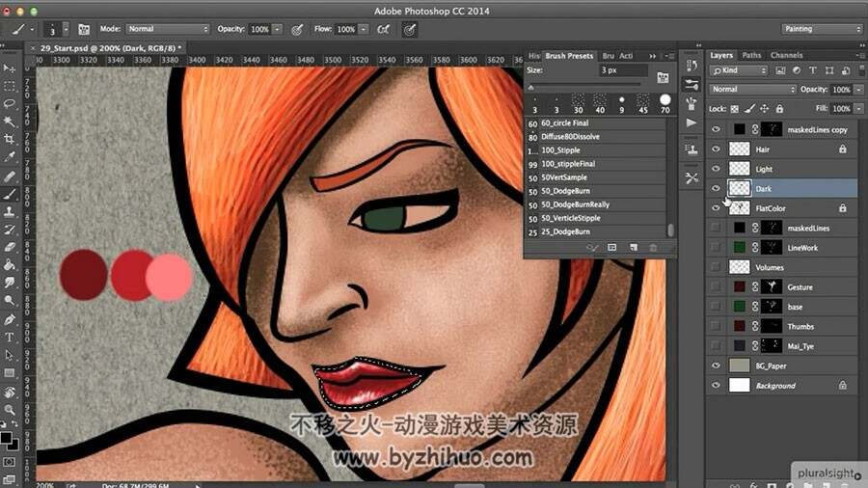Select the FlatColor layer thumbnail

pyautogui.click(x=739, y=208)
